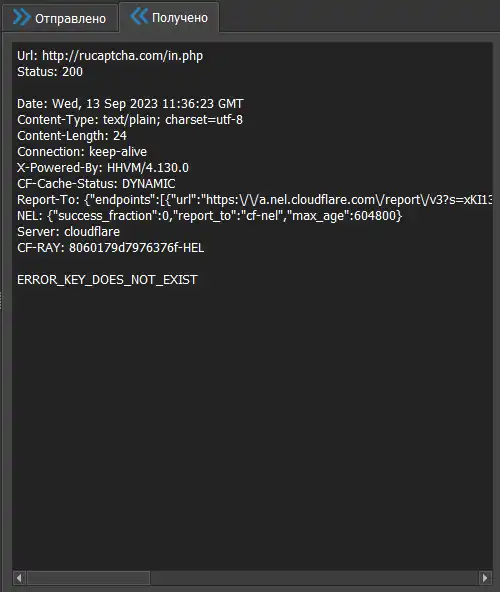The height and width of the screenshot is (592, 500).
Task: Click the horizontal scrollbar right arrow
Action: click(485, 577)
